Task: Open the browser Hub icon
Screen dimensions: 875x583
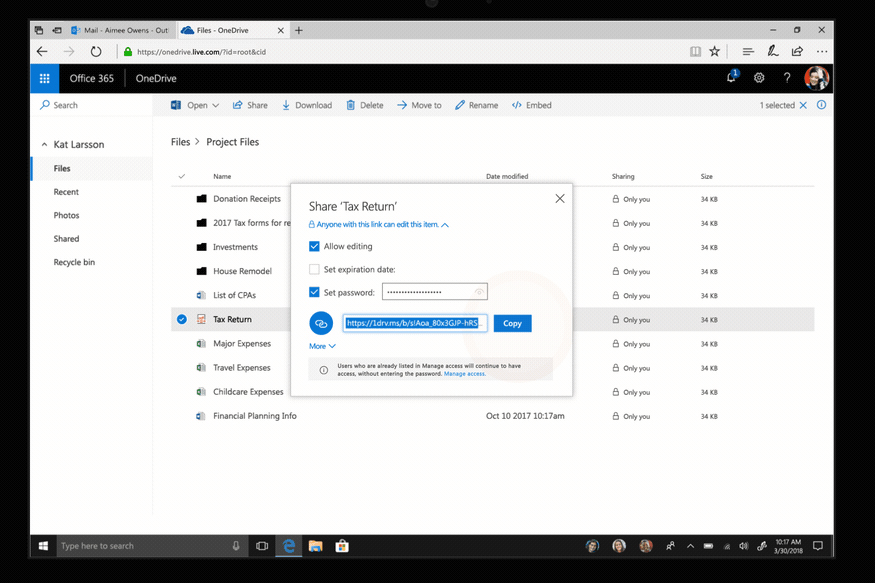Action: (x=748, y=52)
